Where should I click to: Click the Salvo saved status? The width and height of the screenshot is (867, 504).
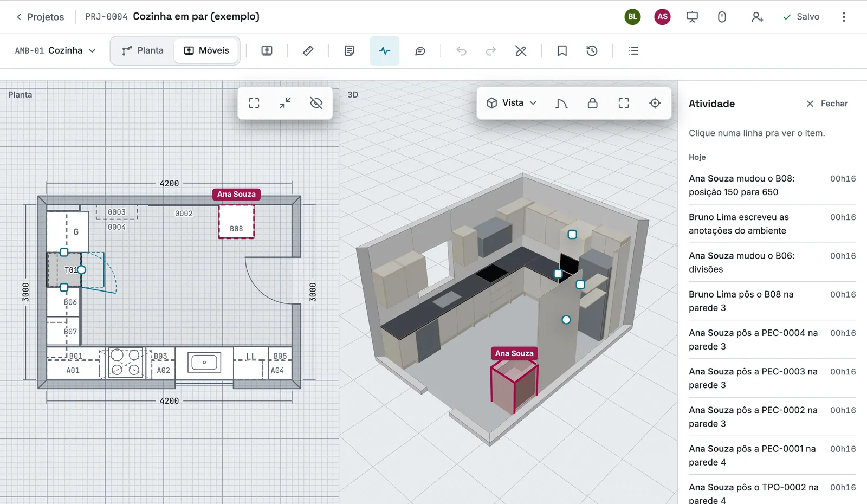pos(801,17)
